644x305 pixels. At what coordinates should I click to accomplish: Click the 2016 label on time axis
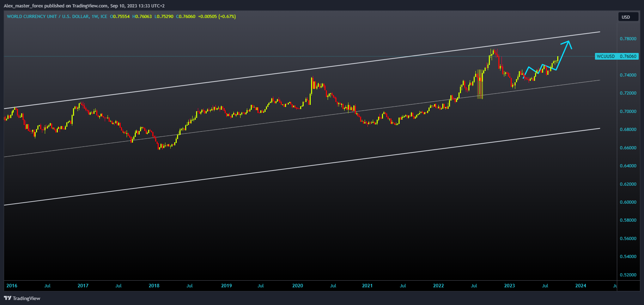(x=12, y=286)
